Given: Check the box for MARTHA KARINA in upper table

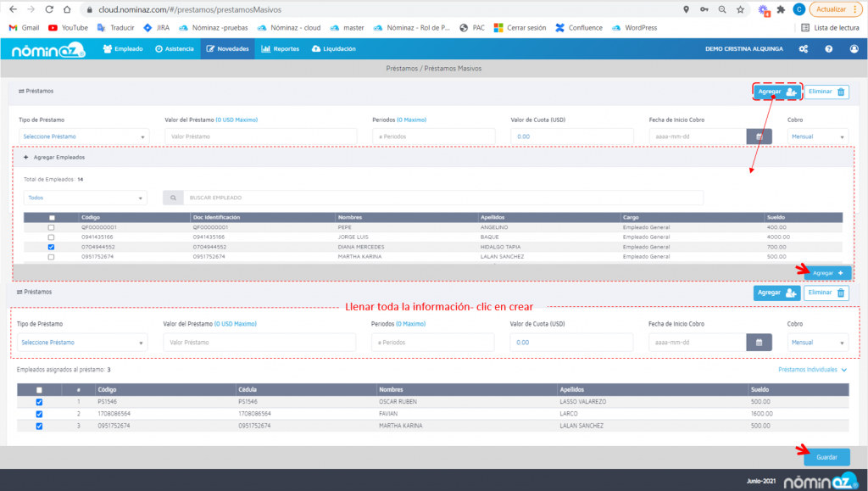Looking at the screenshot, I should tap(51, 257).
